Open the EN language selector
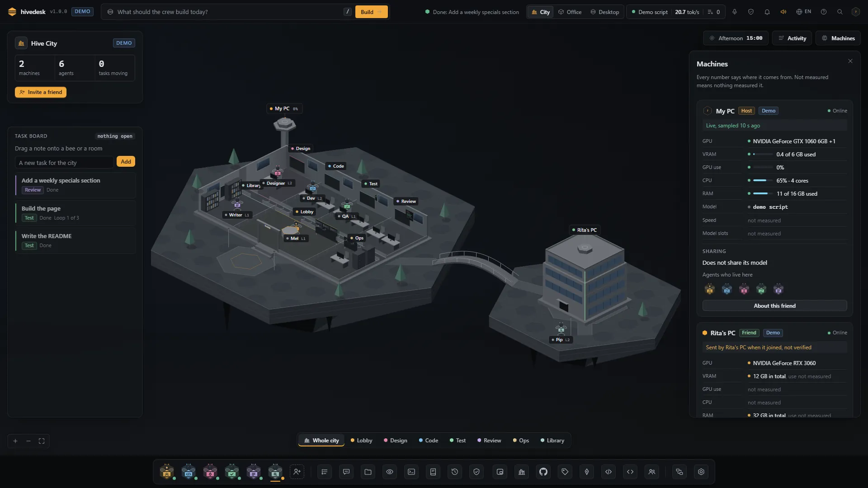868x488 pixels. coord(804,12)
